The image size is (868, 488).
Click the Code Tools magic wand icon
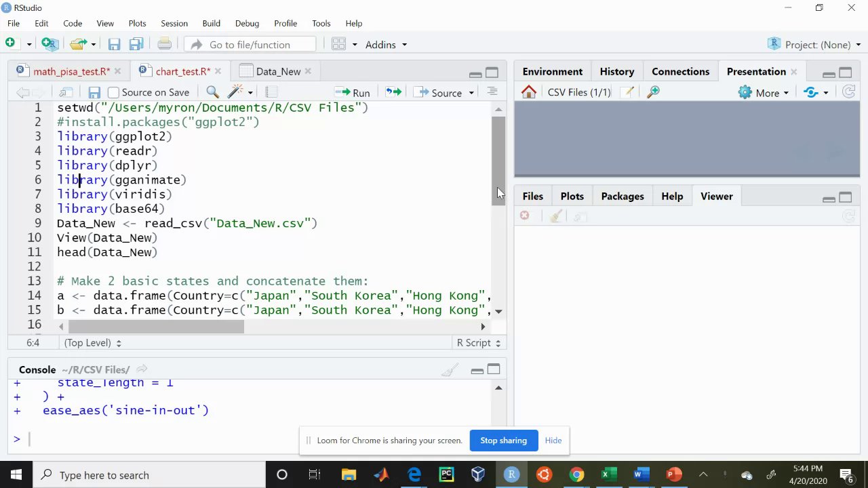pyautogui.click(x=235, y=92)
